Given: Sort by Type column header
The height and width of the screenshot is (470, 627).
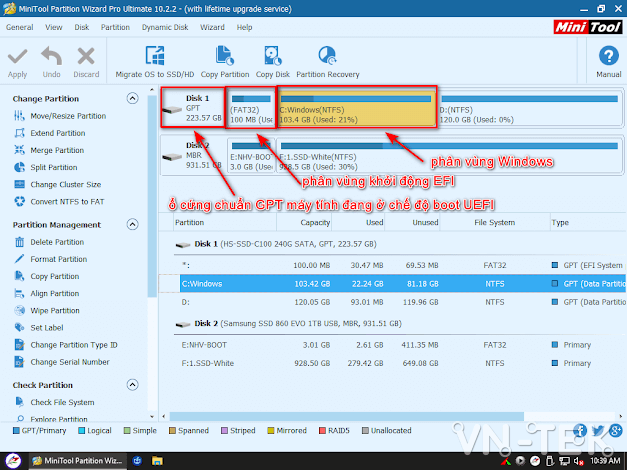Looking at the screenshot, I should [x=588, y=222].
